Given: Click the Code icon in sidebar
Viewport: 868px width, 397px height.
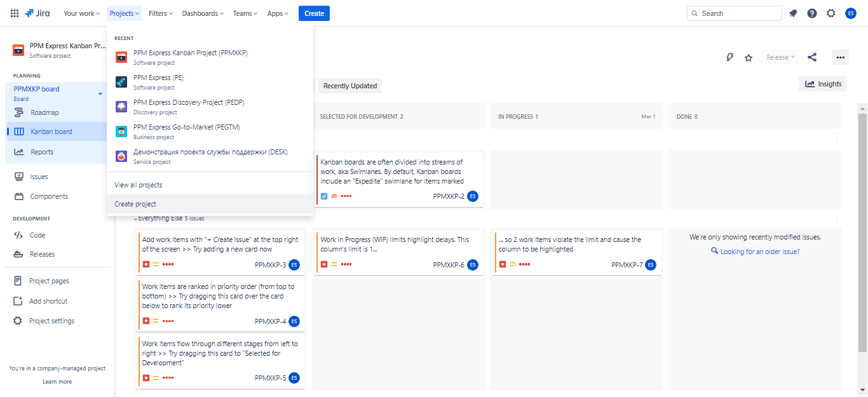Looking at the screenshot, I should point(18,235).
